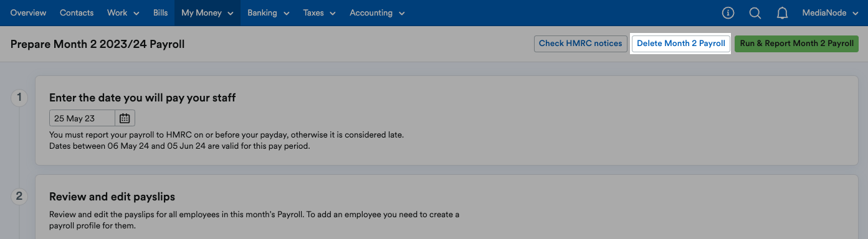Open the calendar date picker icon
868x239 pixels.
point(125,118)
